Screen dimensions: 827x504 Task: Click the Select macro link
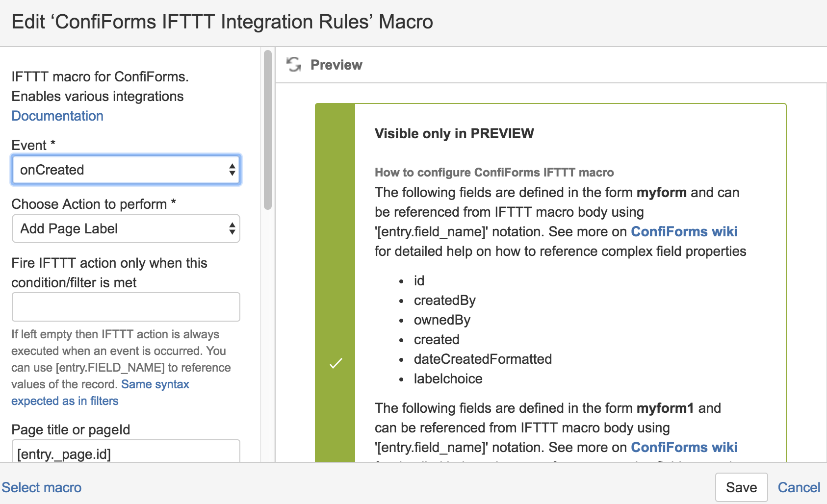tap(42, 487)
